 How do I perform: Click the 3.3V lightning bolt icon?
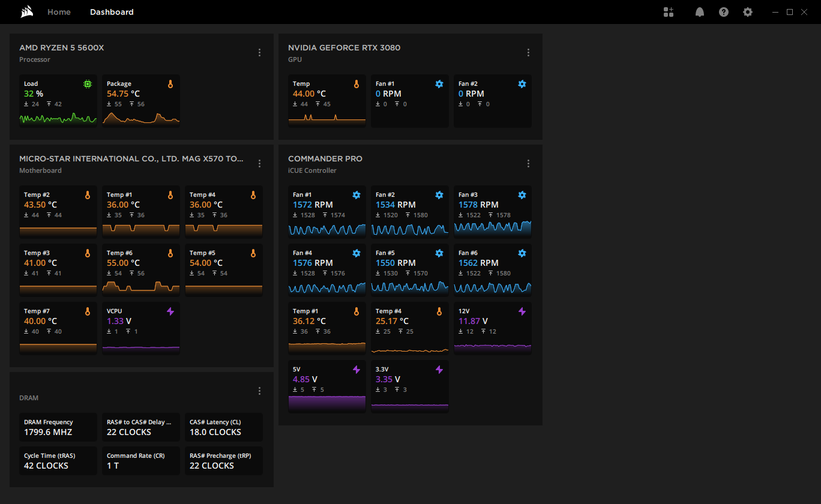(x=439, y=370)
